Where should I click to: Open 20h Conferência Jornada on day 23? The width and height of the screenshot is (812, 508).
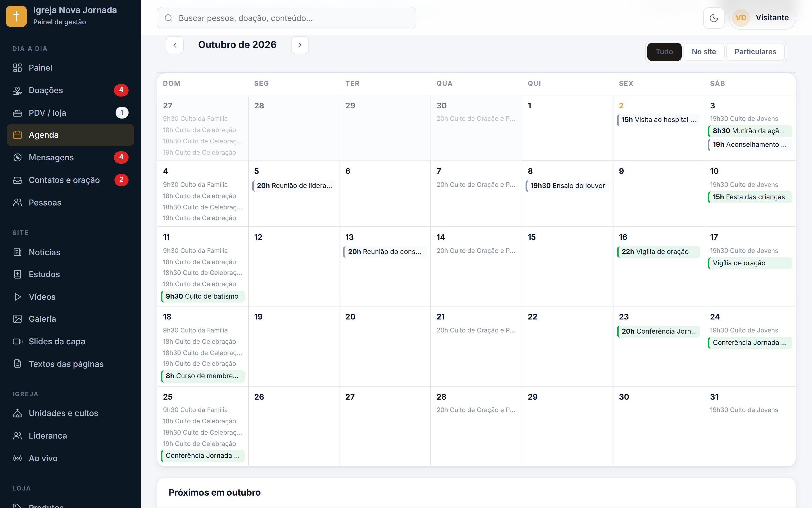[658, 331]
